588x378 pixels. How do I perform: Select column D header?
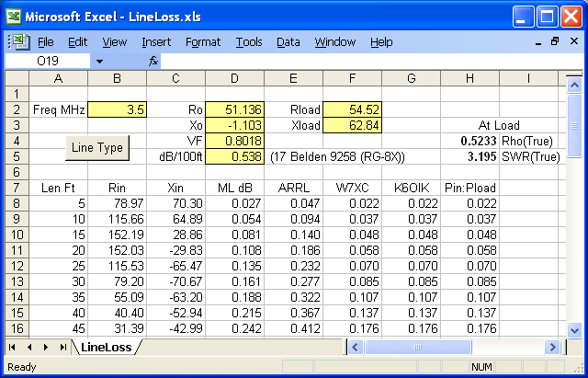point(235,78)
